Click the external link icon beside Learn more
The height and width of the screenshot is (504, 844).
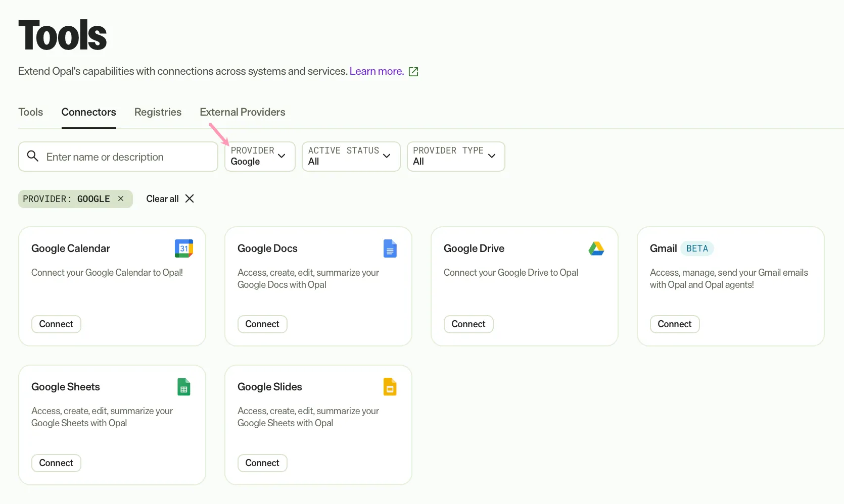point(413,72)
